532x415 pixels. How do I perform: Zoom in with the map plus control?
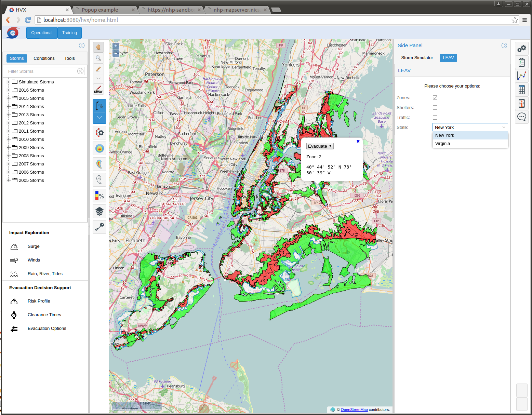(x=116, y=46)
